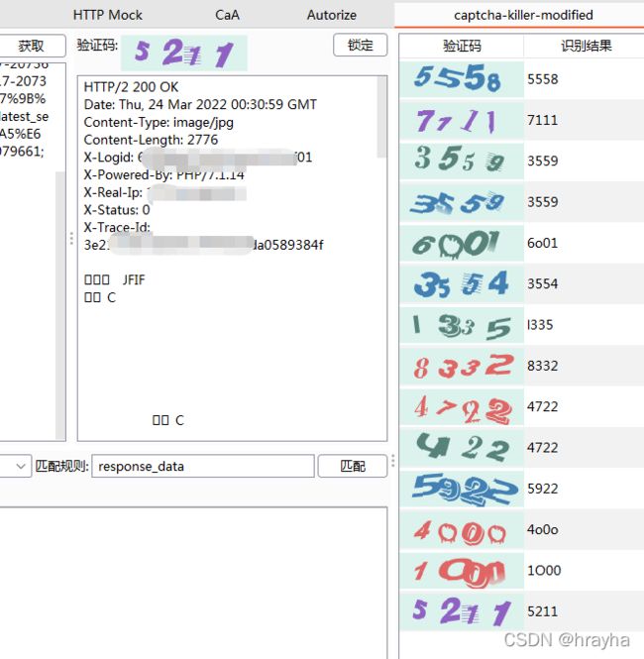Select the red captcha image reading 4722

tap(462, 407)
